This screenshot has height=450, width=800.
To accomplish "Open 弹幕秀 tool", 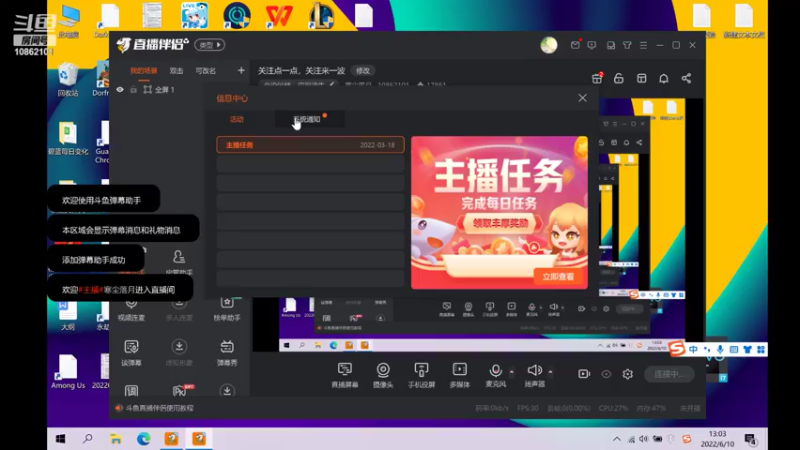I will pos(227,353).
